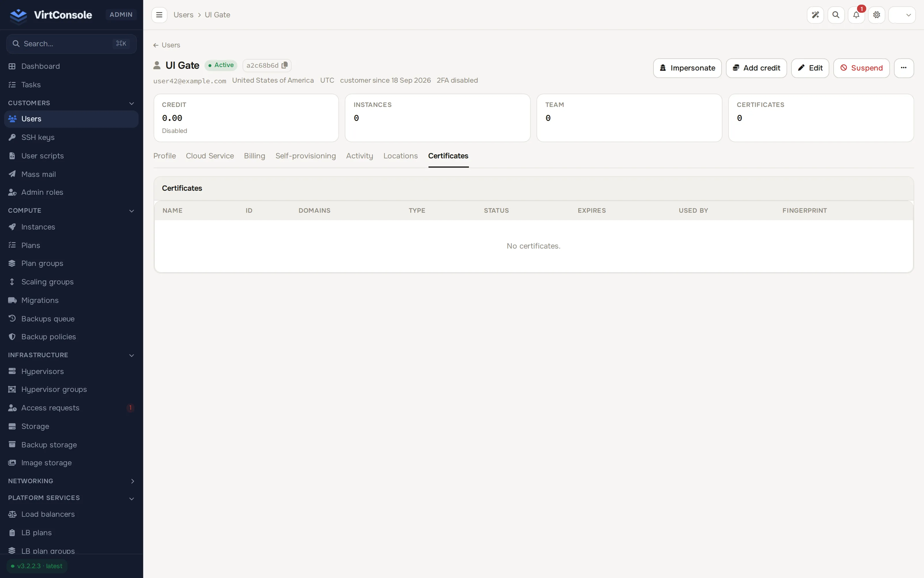Switch to the Self-provisioning tab
Screen dimensions: 924x578
point(305,156)
